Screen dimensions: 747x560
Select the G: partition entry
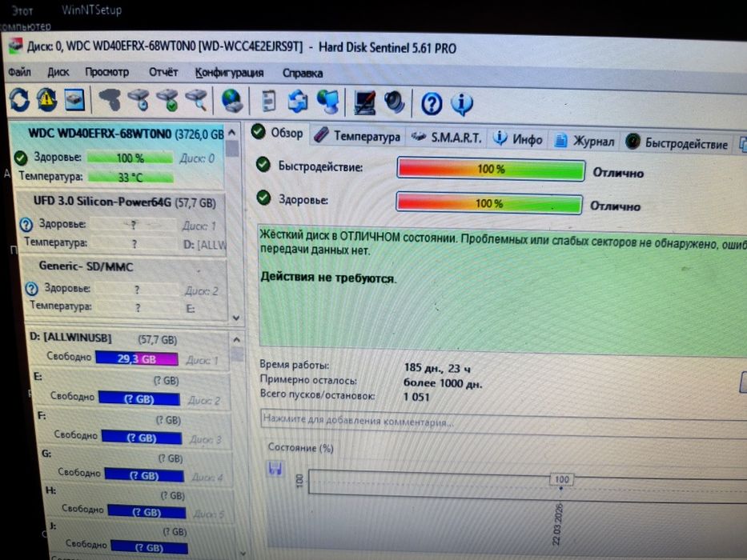click(x=137, y=467)
